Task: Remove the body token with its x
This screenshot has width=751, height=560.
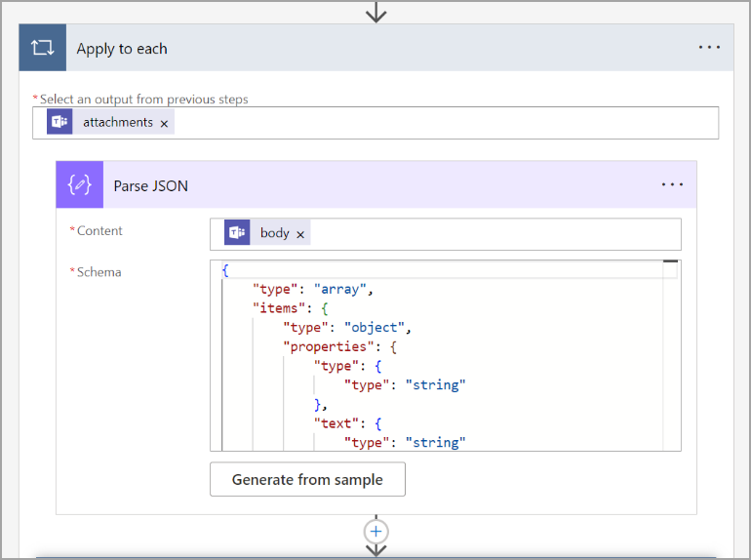Action: (x=300, y=234)
